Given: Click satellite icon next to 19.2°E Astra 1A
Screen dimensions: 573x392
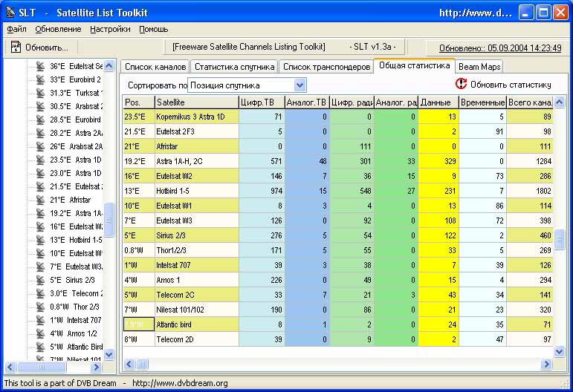Looking at the screenshot, I should pyautogui.click(x=40, y=213).
